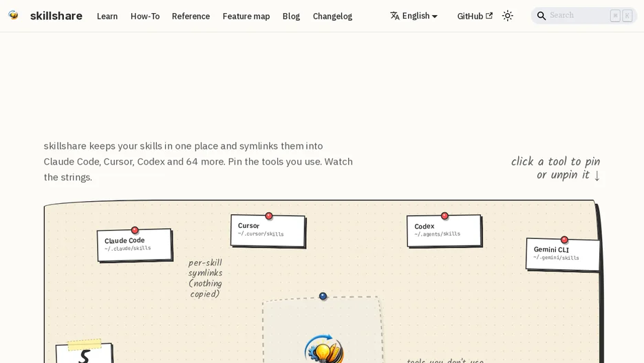Image resolution: width=644 pixels, height=363 pixels.
Task: Click the 'per-skill symlinks (nothing copied)' note
Action: 205,278
